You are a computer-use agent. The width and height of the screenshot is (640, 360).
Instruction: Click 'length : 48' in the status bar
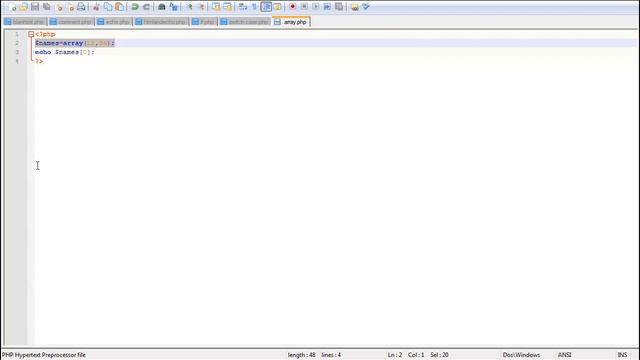click(302, 355)
